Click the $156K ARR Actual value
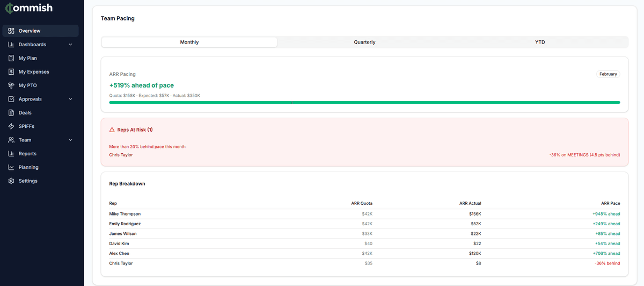The image size is (644, 286). [475, 214]
